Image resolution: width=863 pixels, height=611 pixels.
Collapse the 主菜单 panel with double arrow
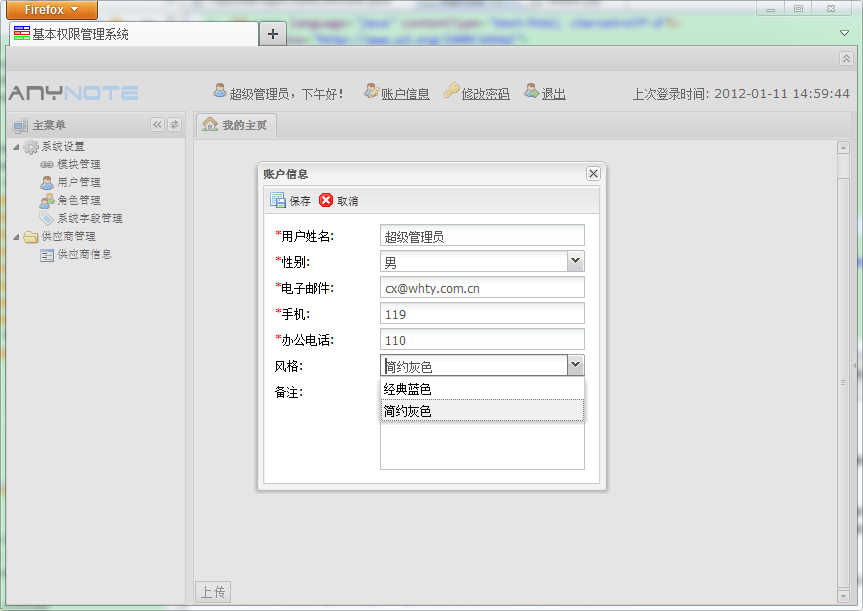tap(157, 125)
